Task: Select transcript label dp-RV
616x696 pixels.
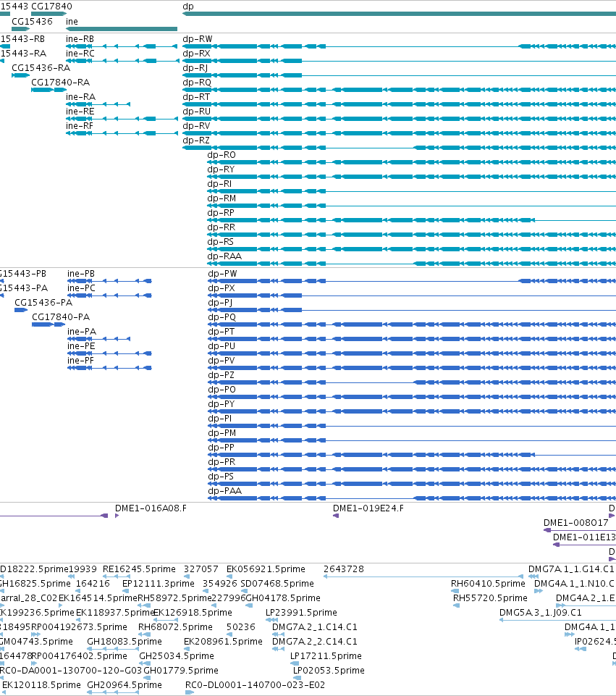Action: click(x=196, y=125)
